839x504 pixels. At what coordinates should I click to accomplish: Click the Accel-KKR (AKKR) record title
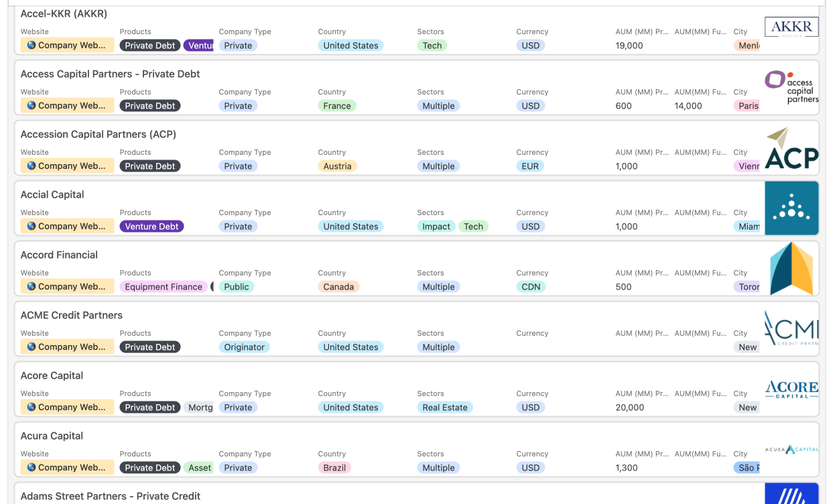click(x=64, y=14)
